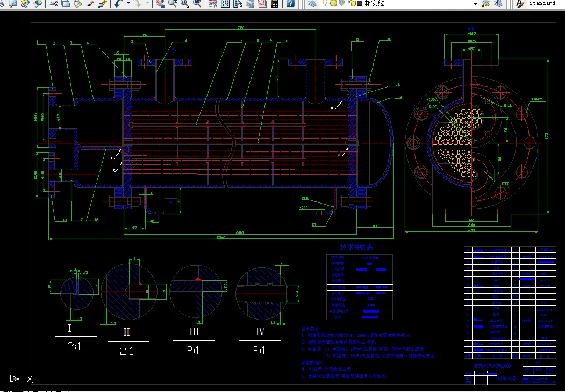Open the Text Style manager icon
565x392 pixels.
pyautogui.click(x=520, y=4)
